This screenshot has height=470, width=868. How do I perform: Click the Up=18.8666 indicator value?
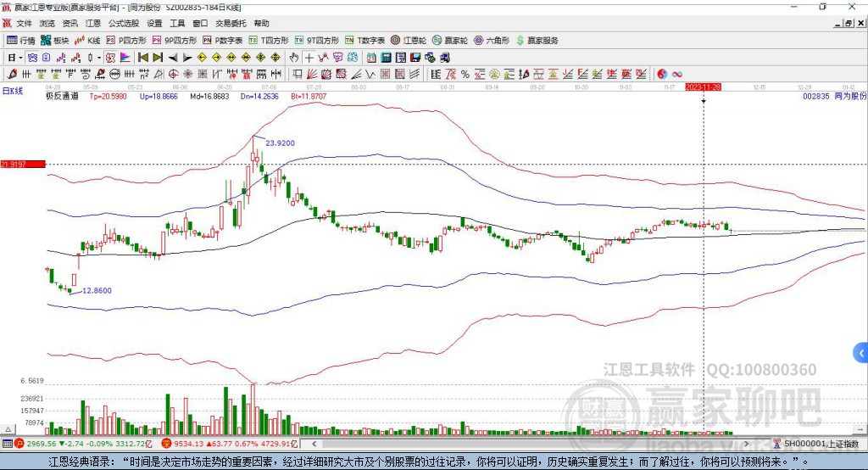(x=159, y=96)
